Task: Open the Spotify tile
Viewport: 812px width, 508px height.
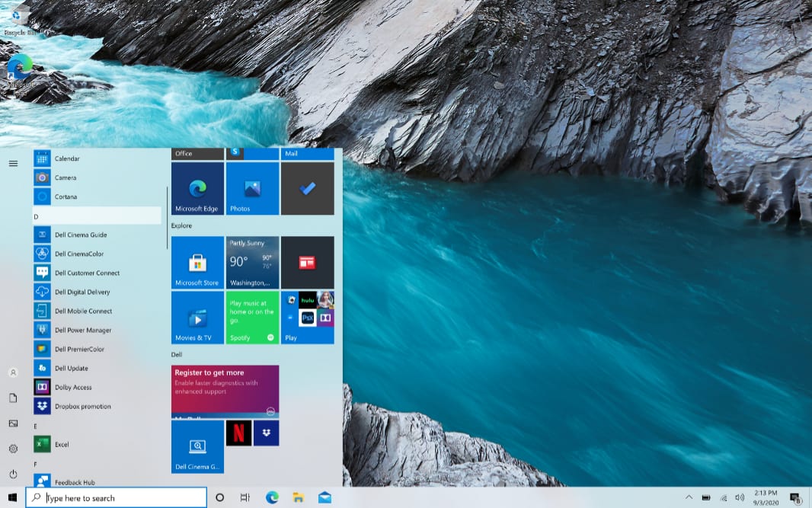Action: (x=252, y=318)
